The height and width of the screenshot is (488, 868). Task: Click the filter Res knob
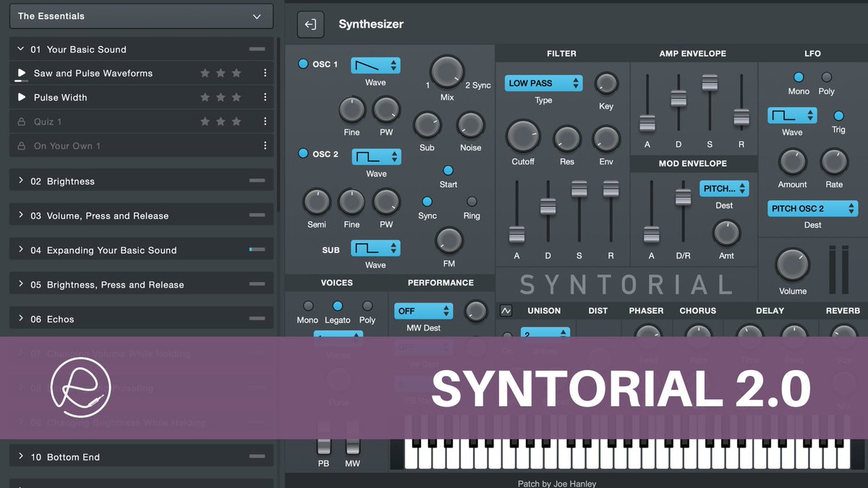(567, 139)
